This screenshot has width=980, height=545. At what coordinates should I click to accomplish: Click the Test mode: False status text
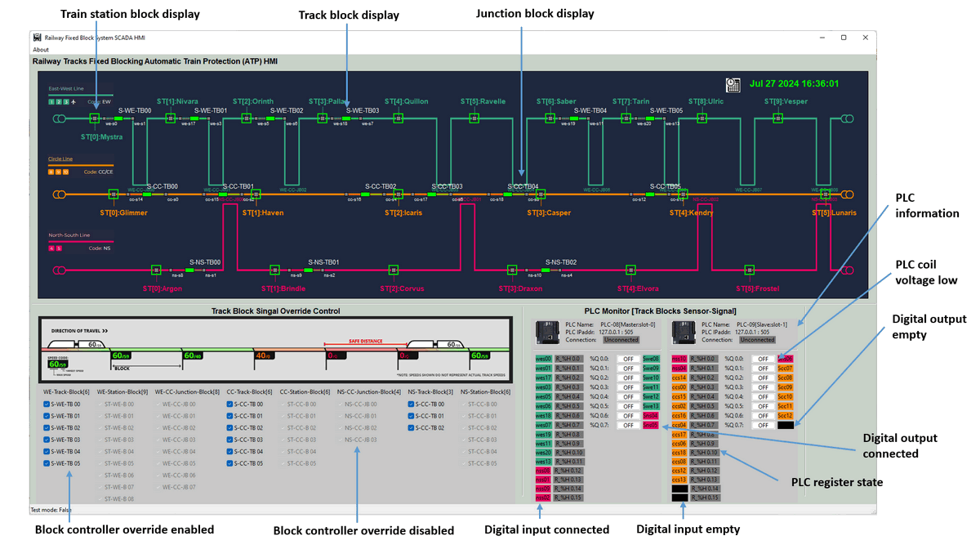50,509
